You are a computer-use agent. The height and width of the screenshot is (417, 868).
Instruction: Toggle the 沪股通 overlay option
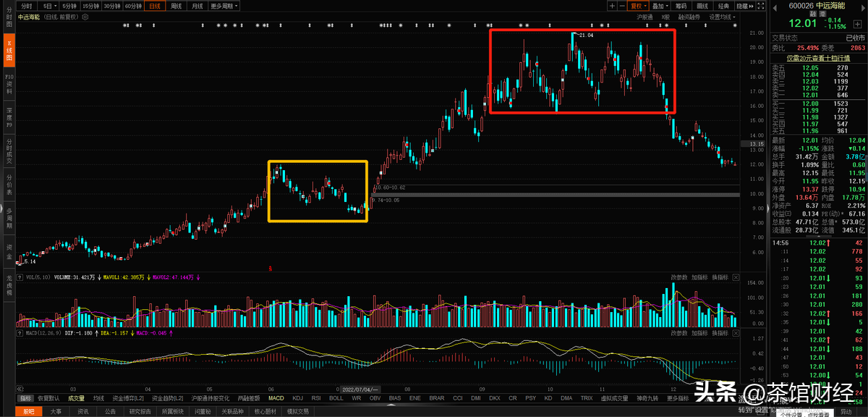[x=644, y=16]
